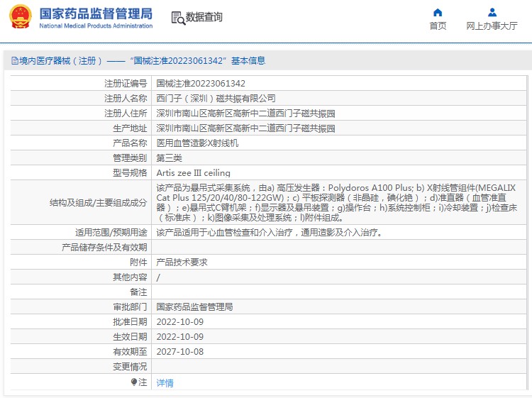Select 批准日期 value 2022-10-09
This screenshot has width=532, height=398.
coord(180,322)
